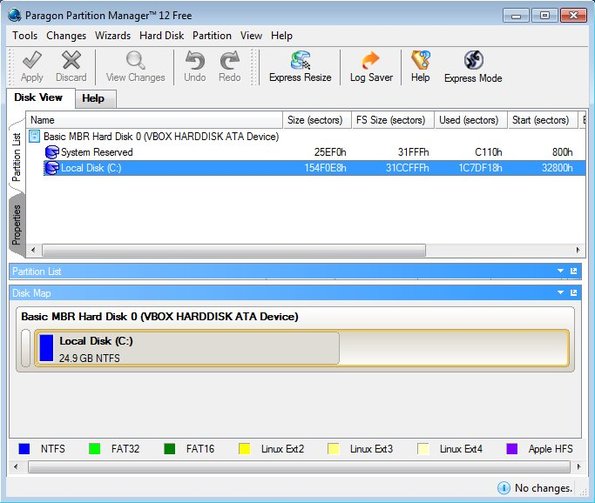Click the 31FFFh FS size value

click(x=414, y=152)
